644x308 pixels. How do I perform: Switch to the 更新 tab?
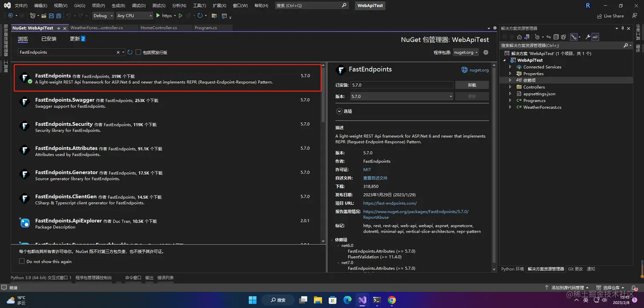click(x=78, y=39)
